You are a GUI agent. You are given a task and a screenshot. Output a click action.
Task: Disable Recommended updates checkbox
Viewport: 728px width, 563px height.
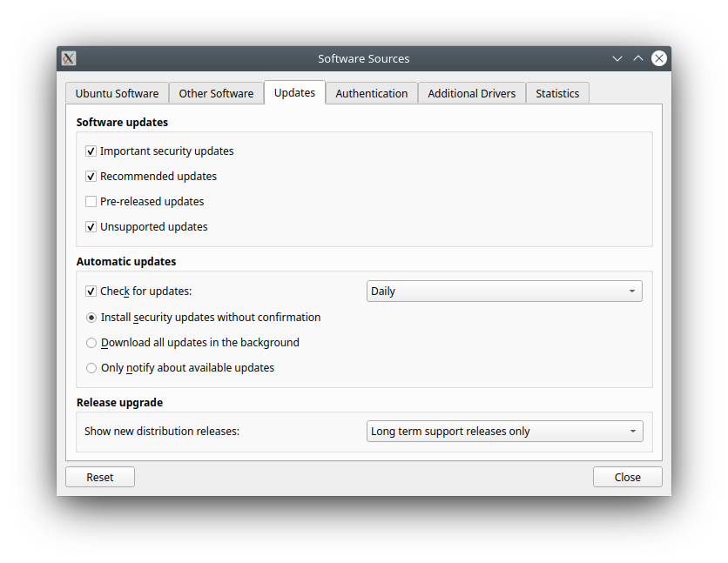91,177
